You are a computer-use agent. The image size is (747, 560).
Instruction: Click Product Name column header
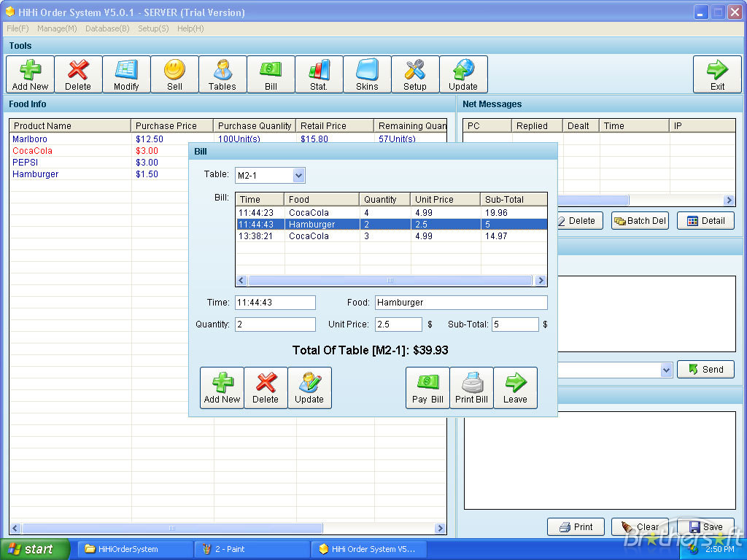click(x=70, y=125)
